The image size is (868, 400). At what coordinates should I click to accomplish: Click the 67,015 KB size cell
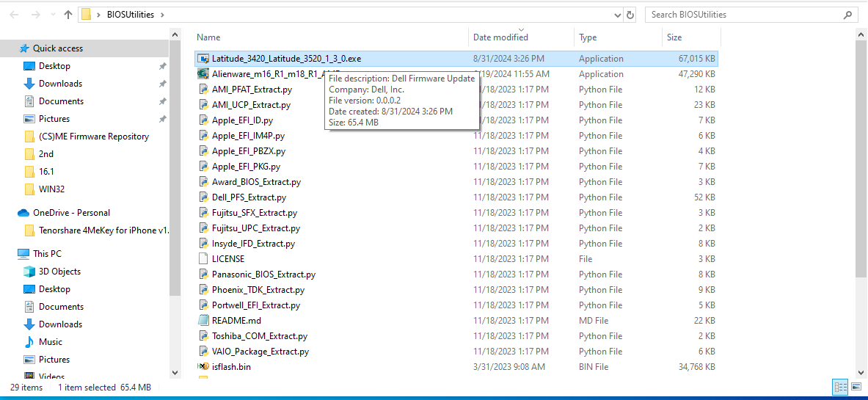[x=696, y=58]
